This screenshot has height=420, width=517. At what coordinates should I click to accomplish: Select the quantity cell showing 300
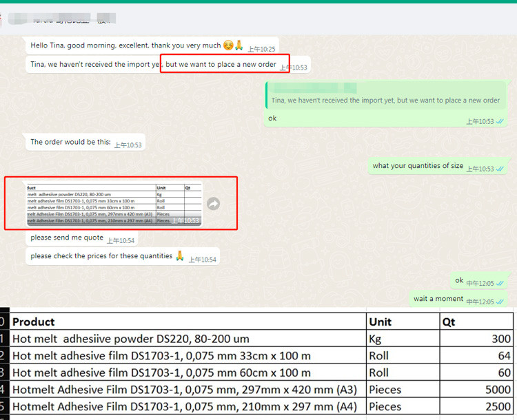[x=476, y=339]
